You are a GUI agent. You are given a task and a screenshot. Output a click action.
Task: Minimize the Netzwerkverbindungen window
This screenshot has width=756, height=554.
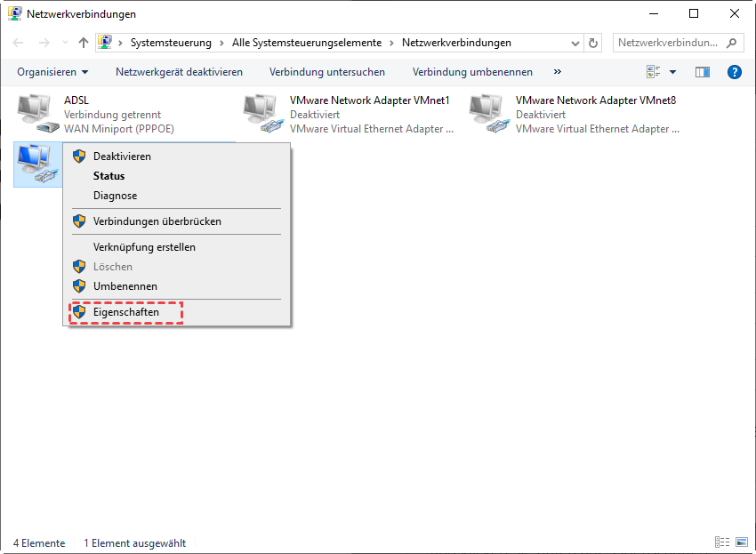654,13
